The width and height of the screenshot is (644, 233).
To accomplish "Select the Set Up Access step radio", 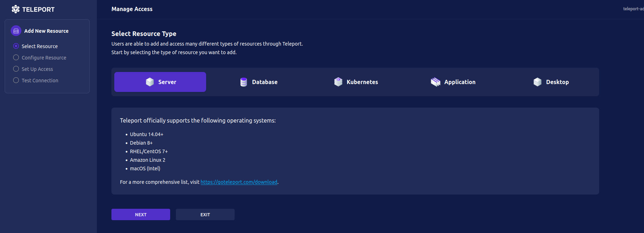I will (x=16, y=69).
